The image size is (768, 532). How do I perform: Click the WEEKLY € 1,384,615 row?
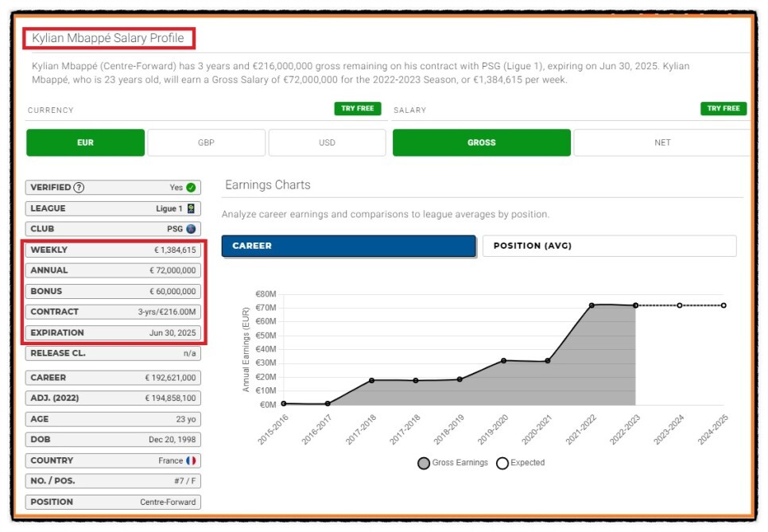tap(113, 250)
